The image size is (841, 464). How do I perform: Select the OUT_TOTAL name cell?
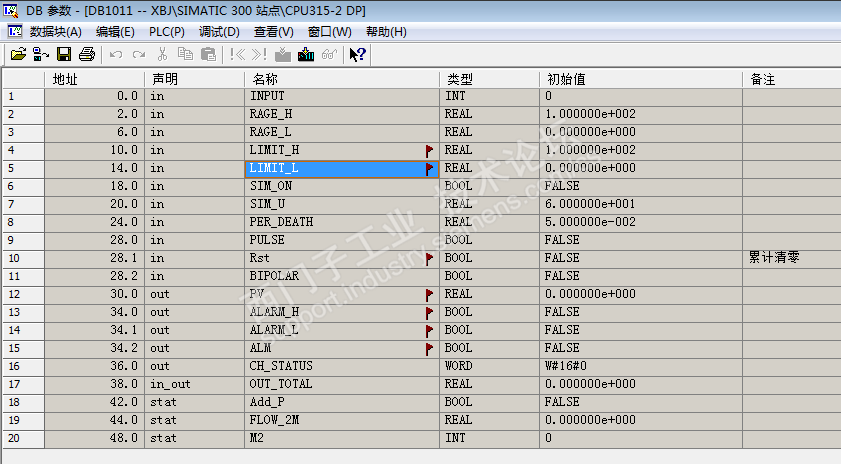tap(342, 385)
